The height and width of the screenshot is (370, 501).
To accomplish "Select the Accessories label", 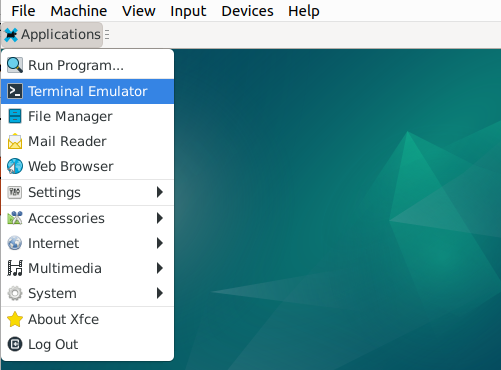I will (66, 218).
